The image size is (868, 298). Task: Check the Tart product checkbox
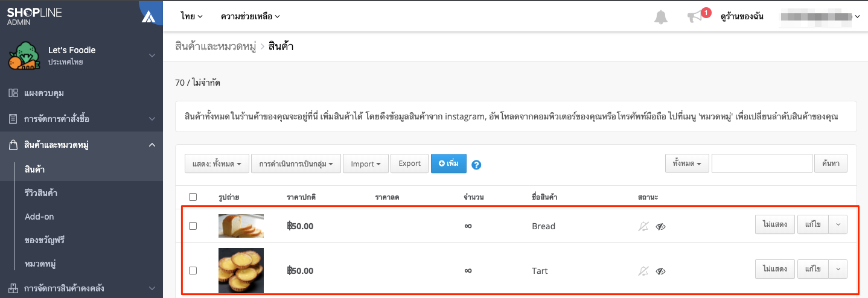193,270
